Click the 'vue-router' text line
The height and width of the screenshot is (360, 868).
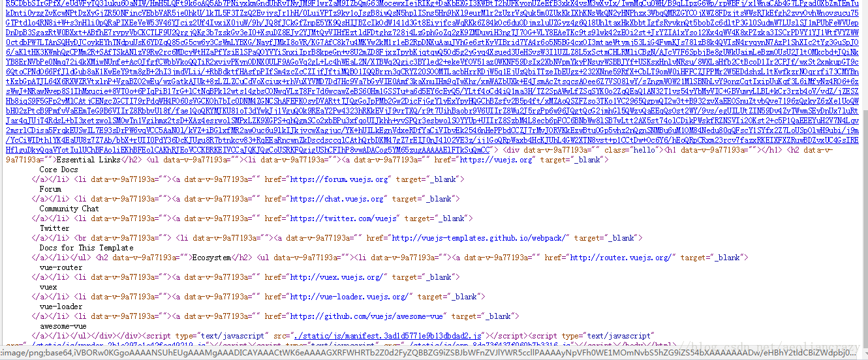(x=61, y=267)
